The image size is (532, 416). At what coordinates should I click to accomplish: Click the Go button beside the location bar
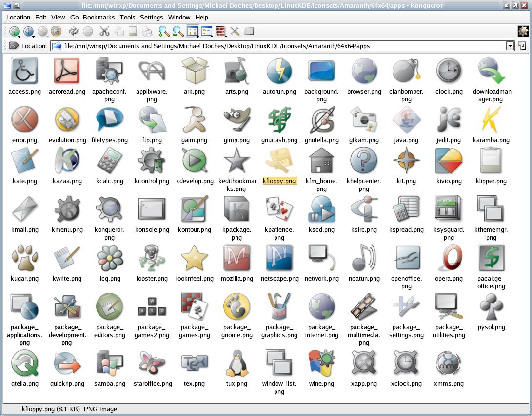(x=523, y=46)
